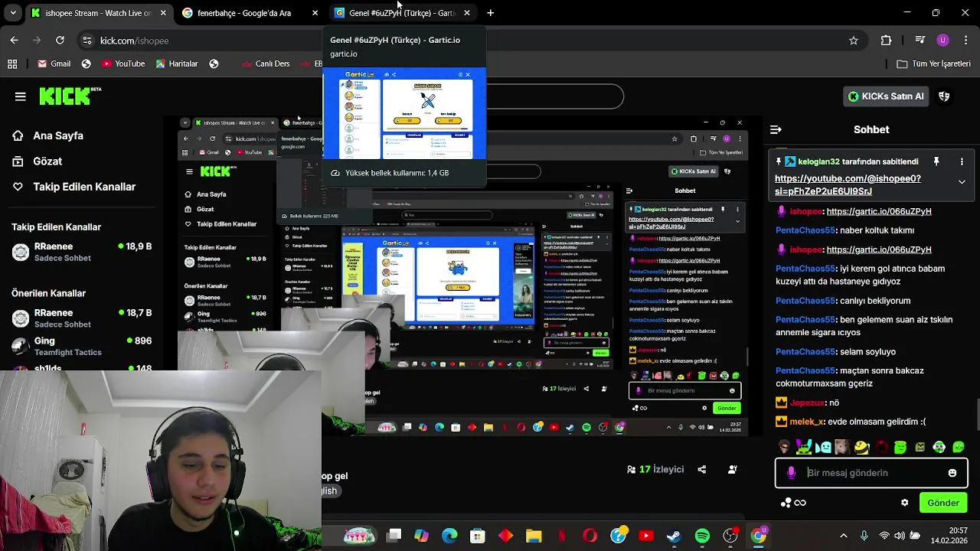The image size is (980, 551).
Task: Open OBS Studio from the taskbar
Action: click(x=730, y=536)
